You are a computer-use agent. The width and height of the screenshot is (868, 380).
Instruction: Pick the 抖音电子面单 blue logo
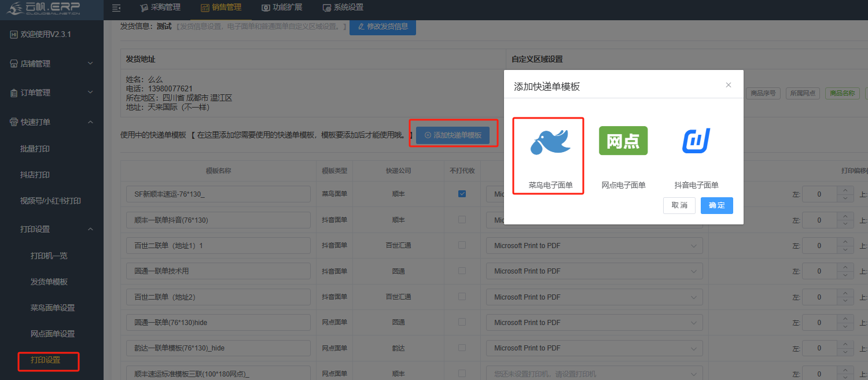point(696,141)
